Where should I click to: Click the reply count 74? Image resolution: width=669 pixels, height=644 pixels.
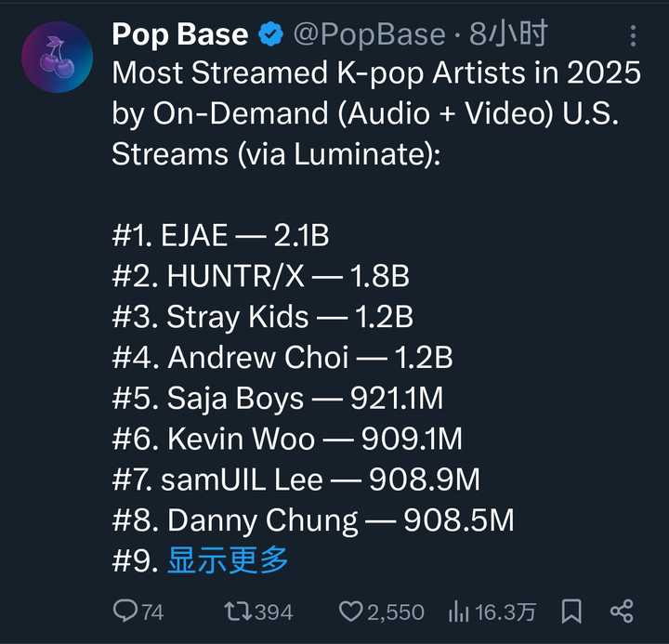click(x=151, y=611)
